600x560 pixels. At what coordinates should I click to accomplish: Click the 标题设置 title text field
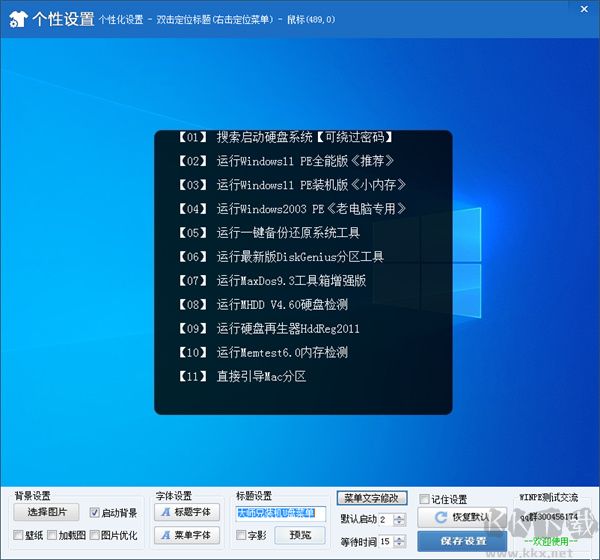[x=281, y=513]
